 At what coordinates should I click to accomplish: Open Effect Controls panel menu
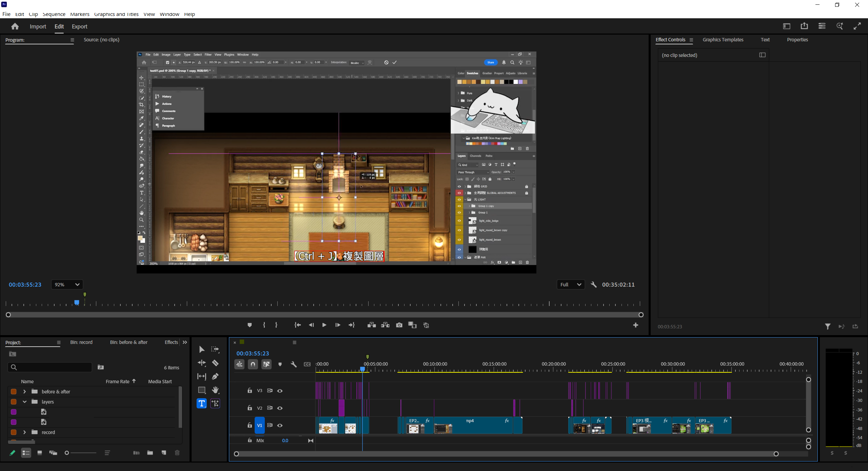coord(691,40)
